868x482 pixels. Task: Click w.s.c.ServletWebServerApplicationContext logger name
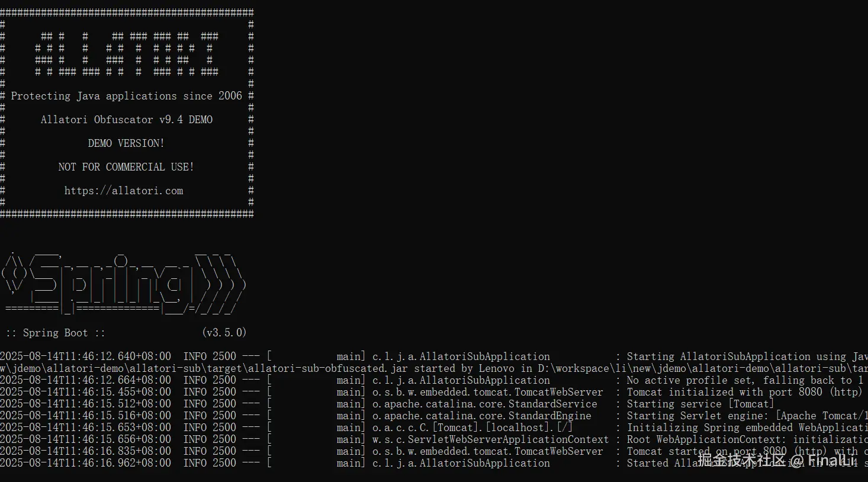[x=490, y=439]
